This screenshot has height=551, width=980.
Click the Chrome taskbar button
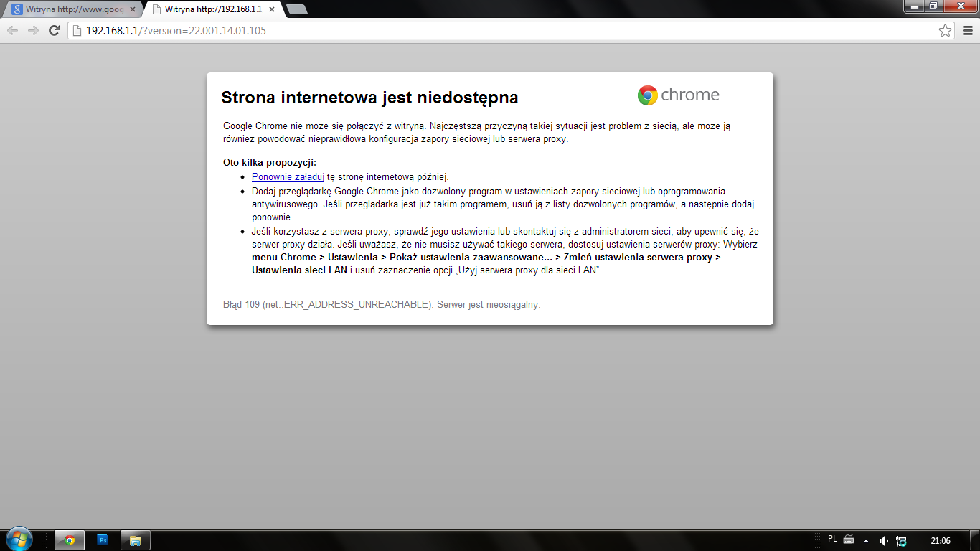70,540
